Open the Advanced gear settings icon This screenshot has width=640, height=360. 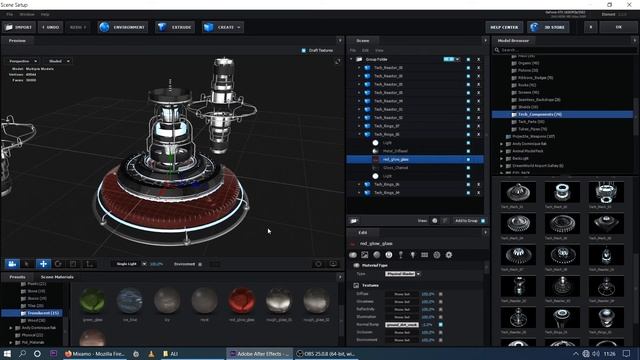[449, 255]
